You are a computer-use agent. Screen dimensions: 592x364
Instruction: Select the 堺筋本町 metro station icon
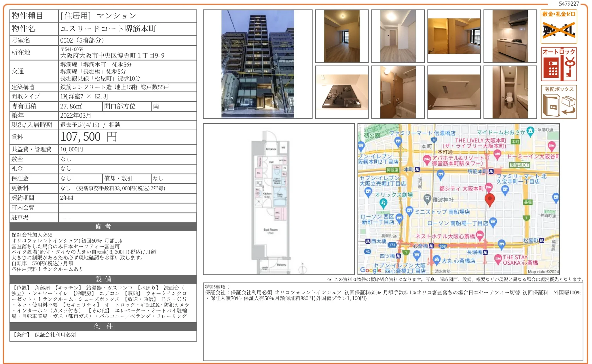tap(491, 171)
